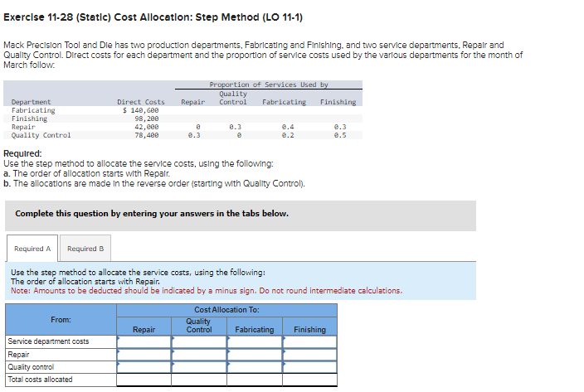Select Quality control row Finishing cell

click(310, 367)
